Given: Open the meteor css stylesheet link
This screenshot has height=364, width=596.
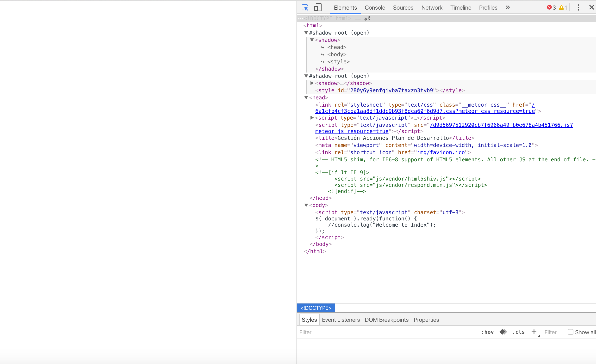Looking at the screenshot, I should [425, 111].
